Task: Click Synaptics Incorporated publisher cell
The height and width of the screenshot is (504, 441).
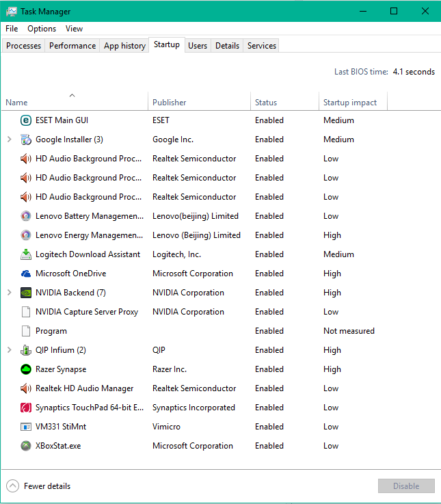Action: click(x=193, y=408)
